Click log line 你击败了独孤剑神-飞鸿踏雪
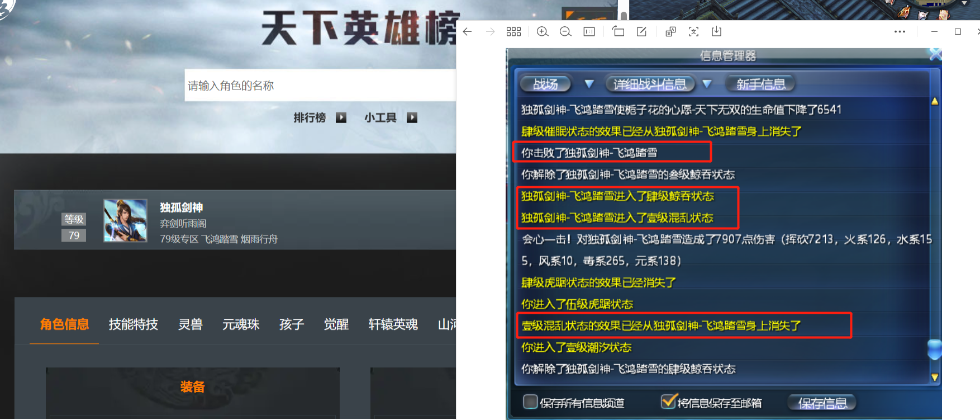980x420 pixels. 589,153
